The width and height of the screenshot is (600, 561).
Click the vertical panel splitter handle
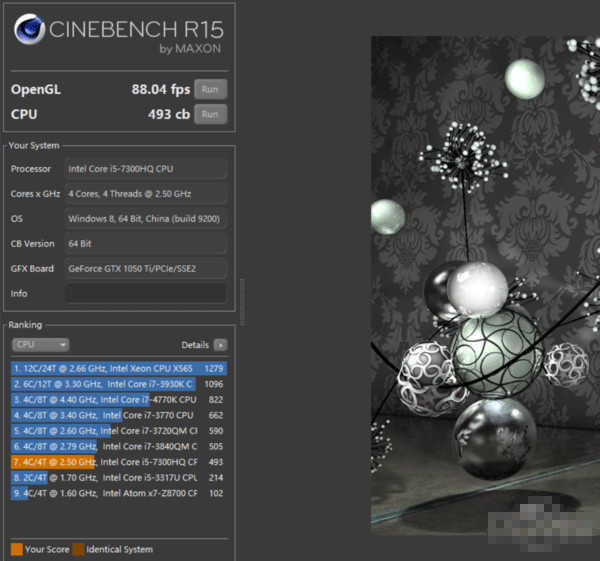click(242, 302)
